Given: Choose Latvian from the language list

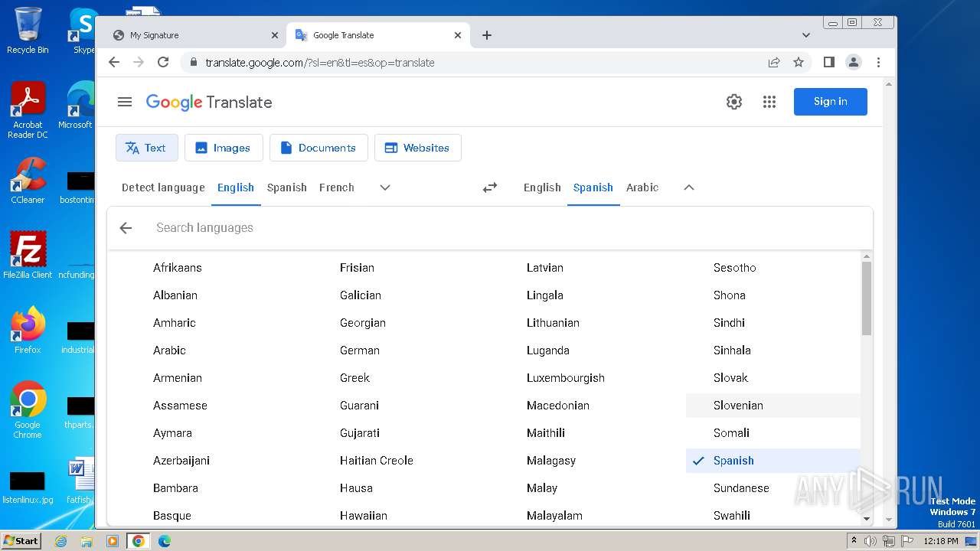Looking at the screenshot, I should coord(545,268).
